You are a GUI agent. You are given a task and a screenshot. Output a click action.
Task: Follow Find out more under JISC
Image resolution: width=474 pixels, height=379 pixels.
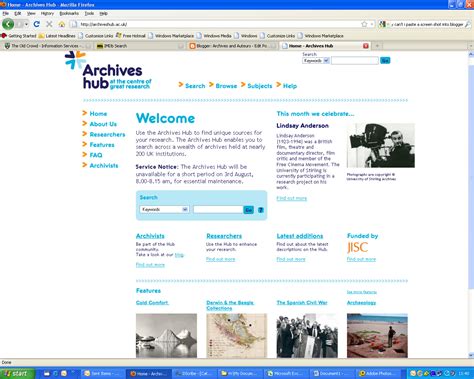[361, 259]
